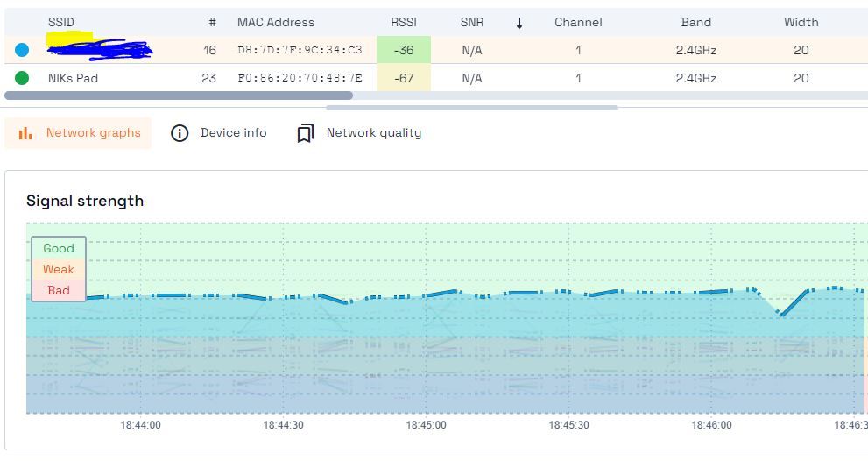Image resolution: width=868 pixels, height=461 pixels.
Task: Click the -36 RSSI green cell
Action: 403,50
